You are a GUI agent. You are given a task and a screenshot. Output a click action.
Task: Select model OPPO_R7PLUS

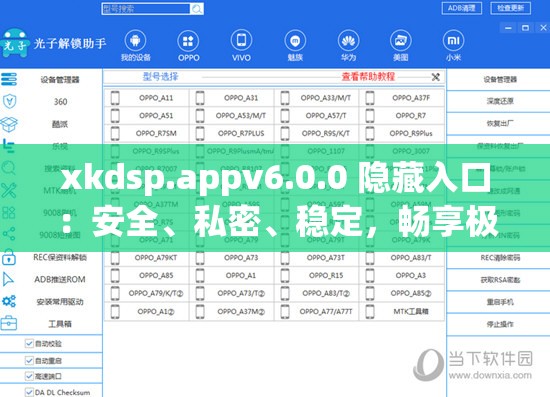click(241, 133)
